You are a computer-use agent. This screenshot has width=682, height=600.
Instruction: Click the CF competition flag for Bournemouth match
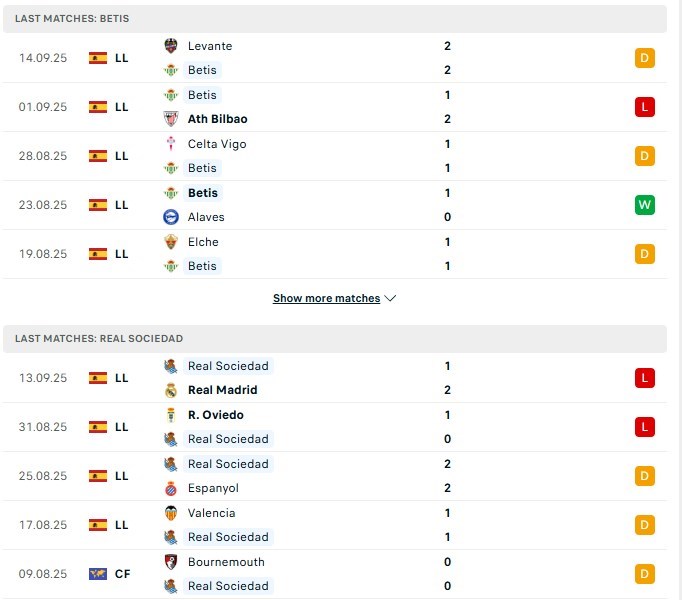98,574
